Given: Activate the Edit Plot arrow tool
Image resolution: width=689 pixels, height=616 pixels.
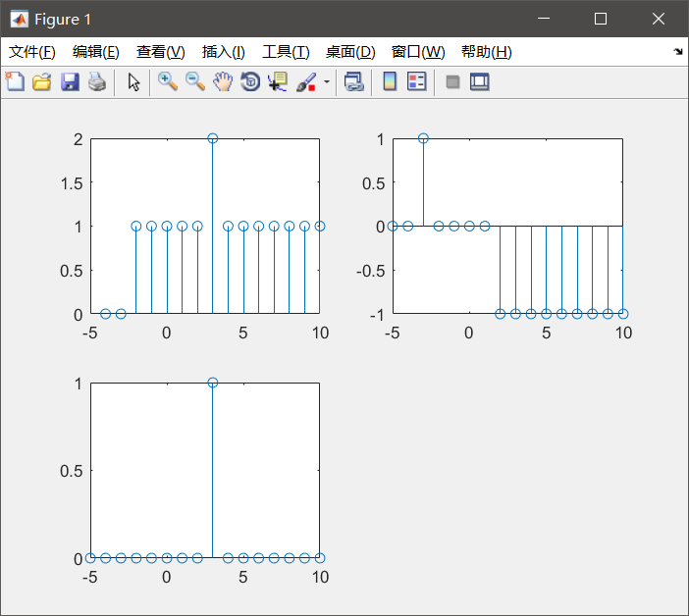Looking at the screenshot, I should (x=133, y=81).
